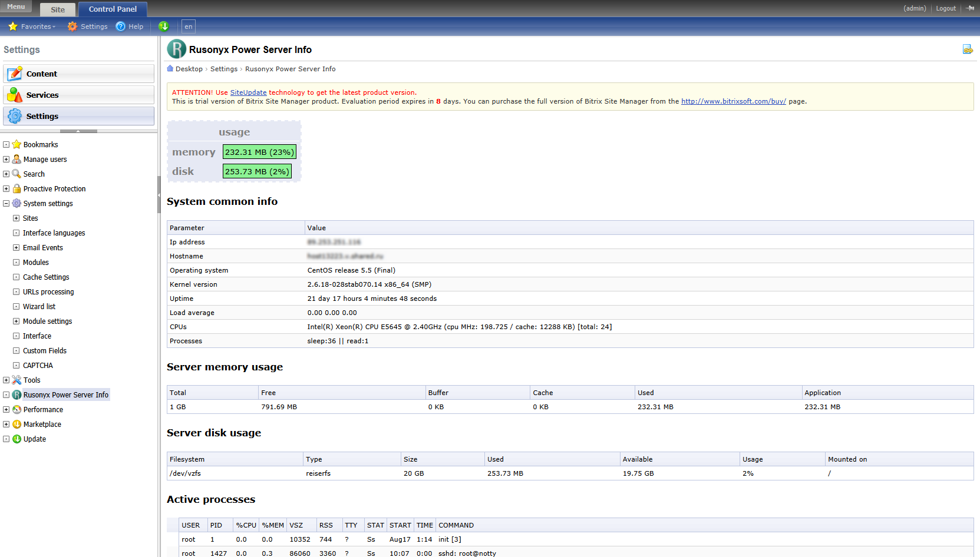Collapse the System settings tree branch
The height and width of the screenshot is (557, 980).
coord(6,203)
